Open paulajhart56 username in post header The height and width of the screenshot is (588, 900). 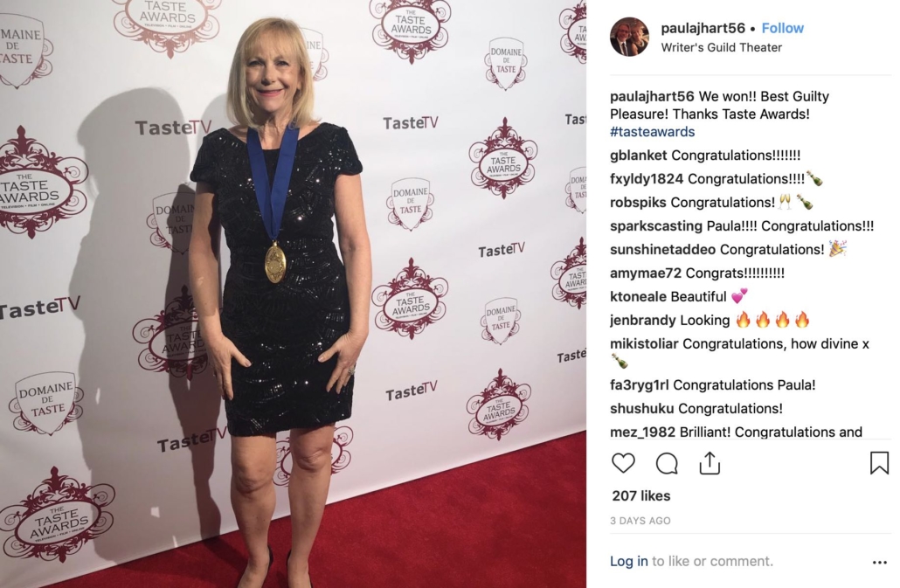tap(703, 28)
